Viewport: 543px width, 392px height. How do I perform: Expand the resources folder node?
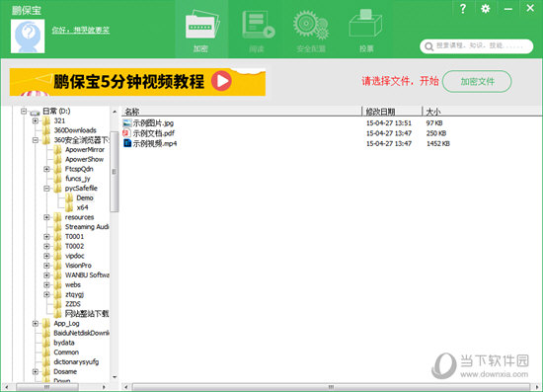(x=46, y=217)
